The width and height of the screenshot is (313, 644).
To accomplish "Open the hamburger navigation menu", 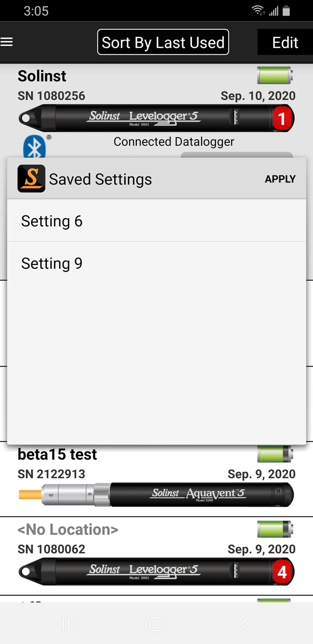I will pos(7,42).
